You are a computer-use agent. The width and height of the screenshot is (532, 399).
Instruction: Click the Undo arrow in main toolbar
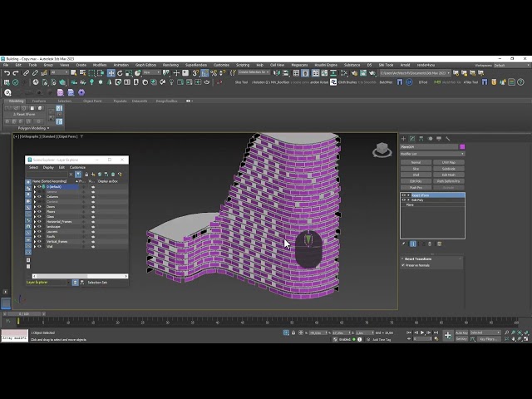point(7,73)
